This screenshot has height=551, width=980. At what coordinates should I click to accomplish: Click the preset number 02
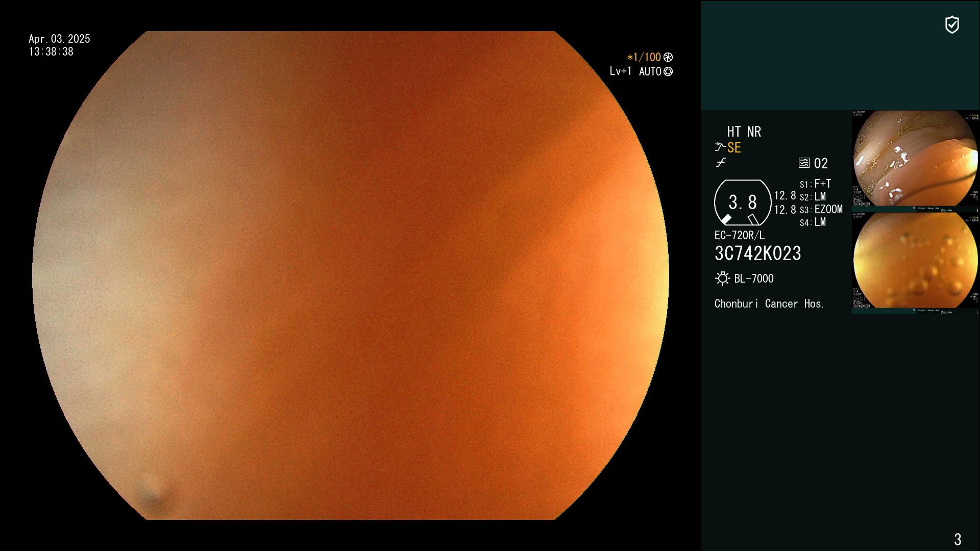[821, 163]
